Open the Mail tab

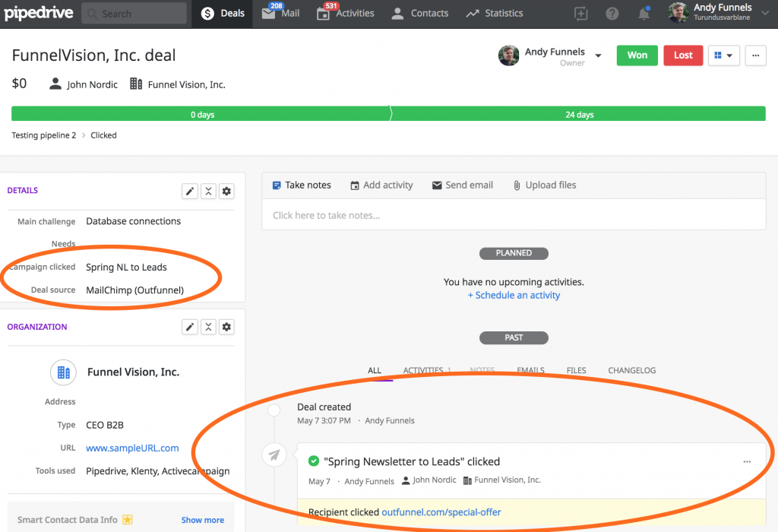click(281, 14)
